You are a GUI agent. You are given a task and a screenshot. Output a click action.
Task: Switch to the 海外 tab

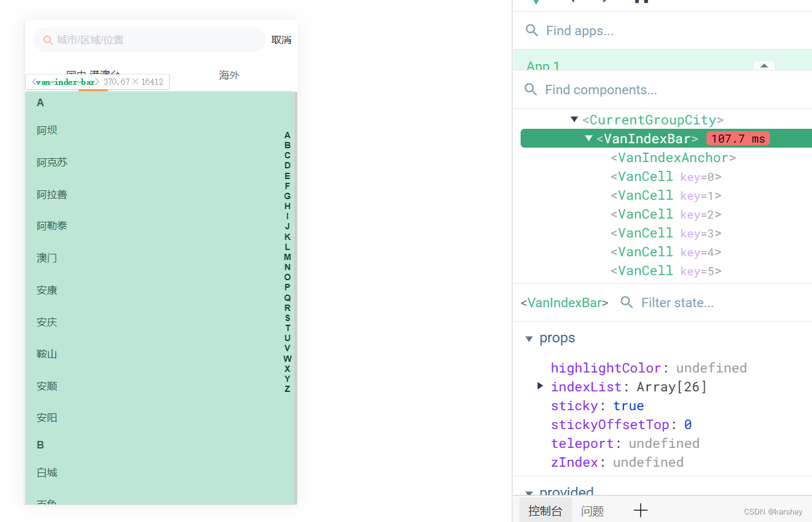(229, 75)
